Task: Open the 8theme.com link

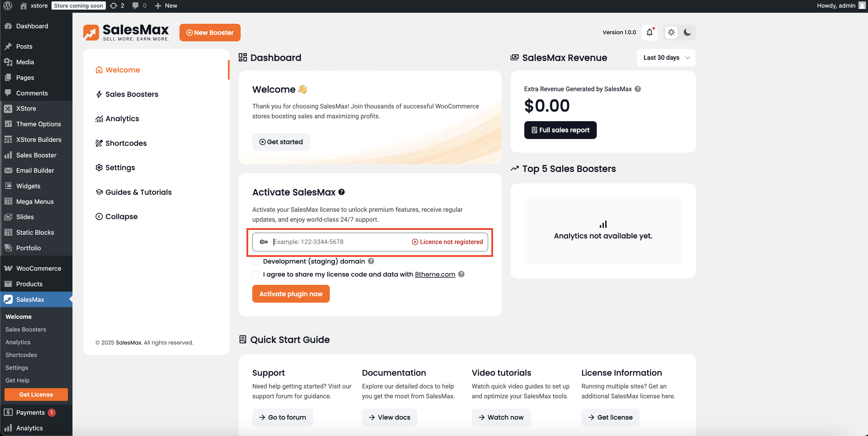Action: point(435,274)
